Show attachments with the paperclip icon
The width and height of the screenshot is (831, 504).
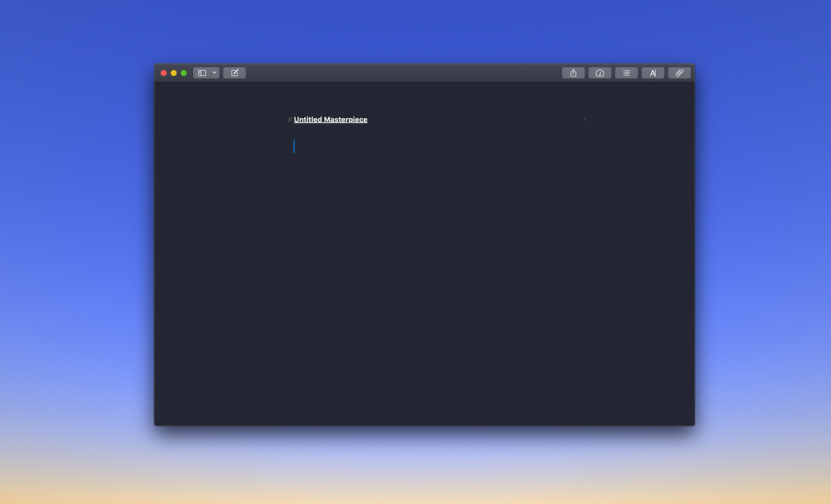(679, 73)
